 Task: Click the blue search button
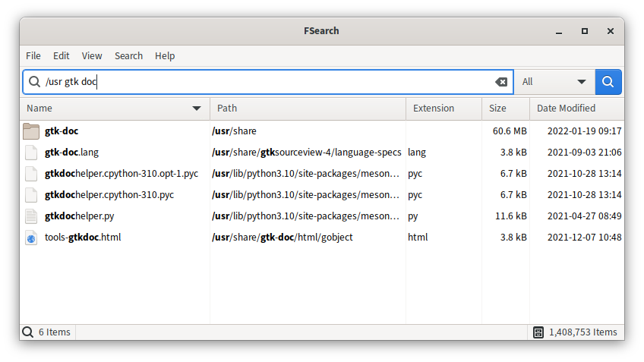coord(608,82)
